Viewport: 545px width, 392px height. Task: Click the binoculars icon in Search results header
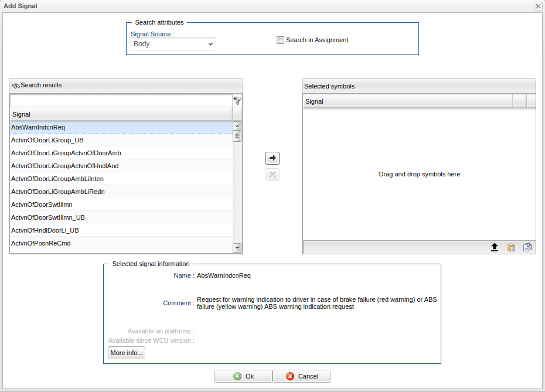15,86
